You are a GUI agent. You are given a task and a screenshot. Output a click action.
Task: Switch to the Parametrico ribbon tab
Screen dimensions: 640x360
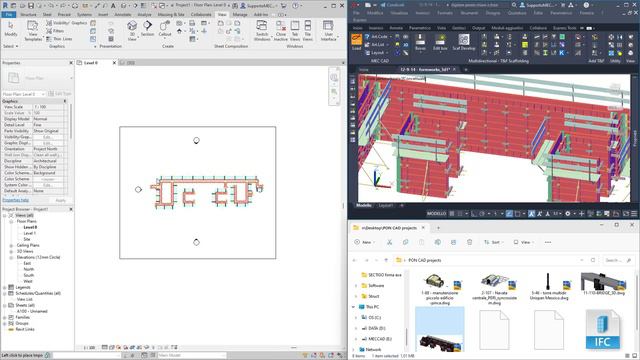click(x=420, y=28)
